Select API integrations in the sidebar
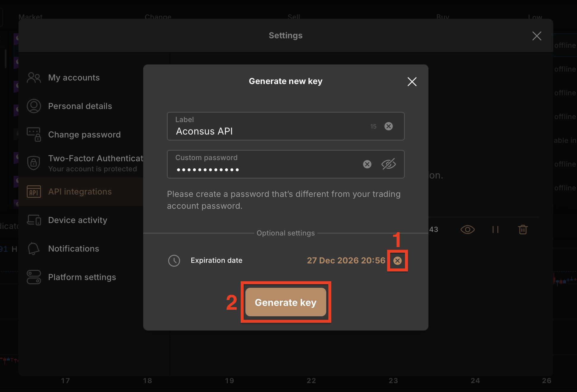Image resolution: width=577 pixels, height=392 pixels. coord(80,192)
